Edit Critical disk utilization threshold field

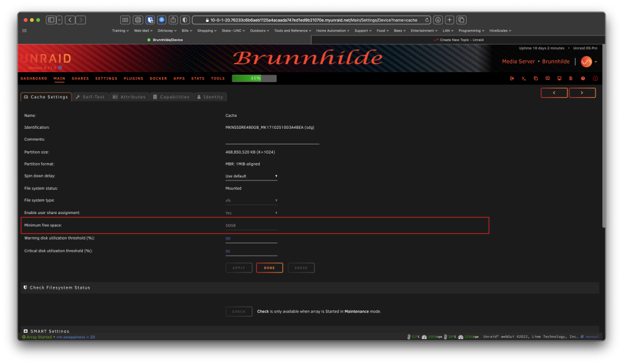click(251, 251)
